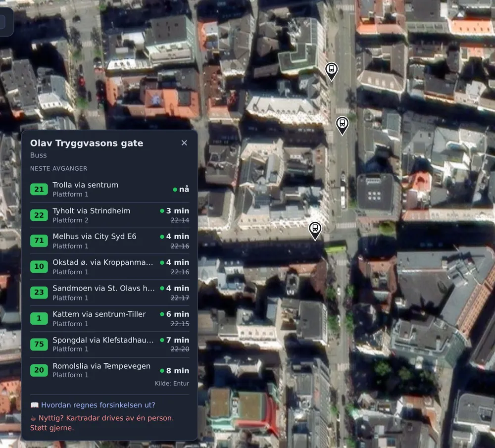
Task: Click the middle bus stop map marker
Action: pos(342,125)
